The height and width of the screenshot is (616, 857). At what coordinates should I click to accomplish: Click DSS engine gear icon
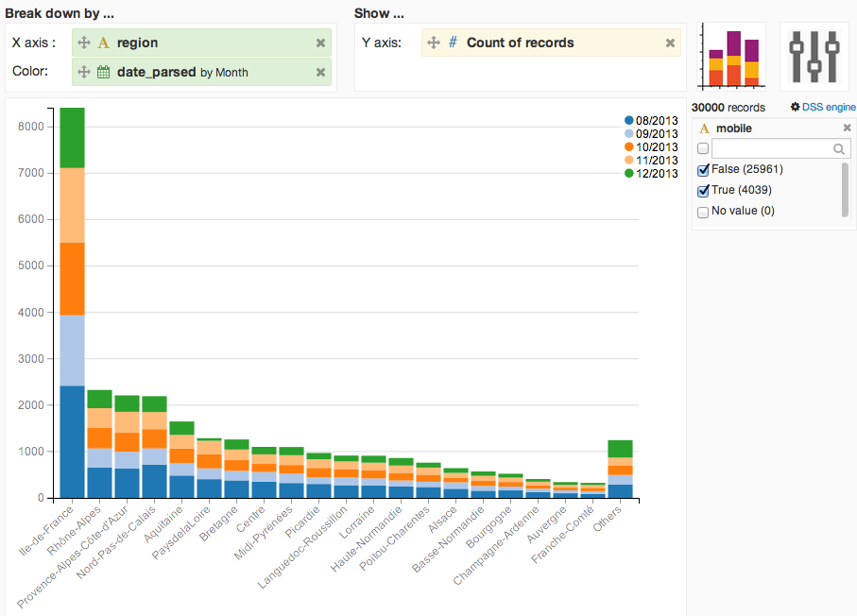point(796,107)
